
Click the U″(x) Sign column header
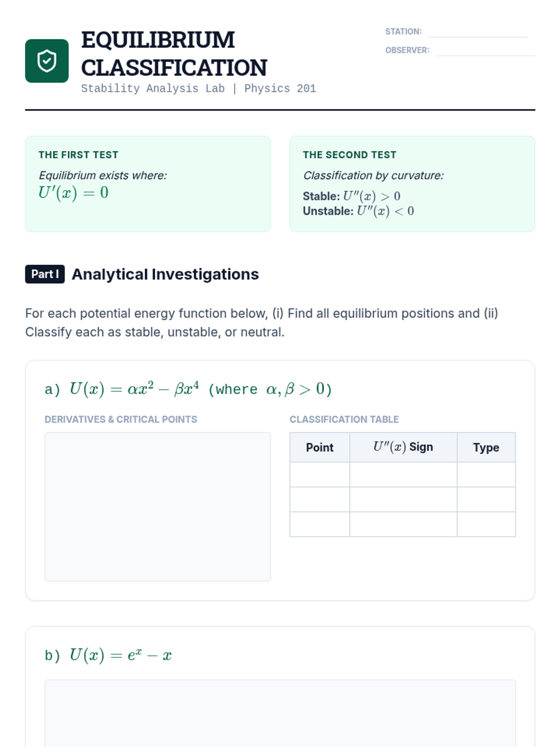[403, 447]
